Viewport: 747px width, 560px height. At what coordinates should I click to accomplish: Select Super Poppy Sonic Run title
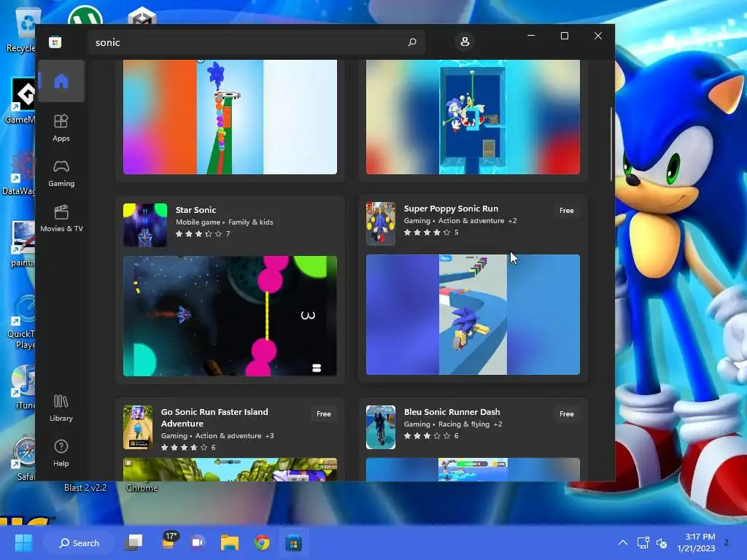coord(451,209)
